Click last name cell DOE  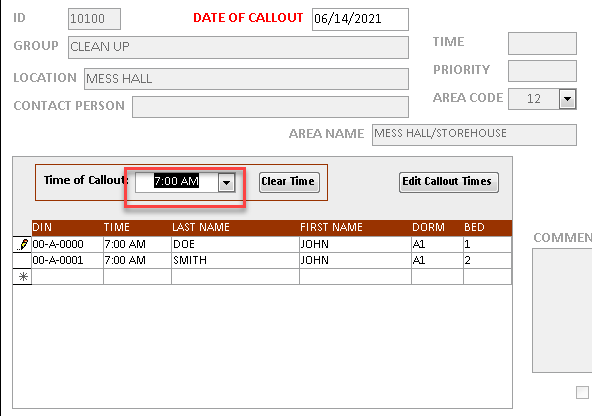click(235, 244)
